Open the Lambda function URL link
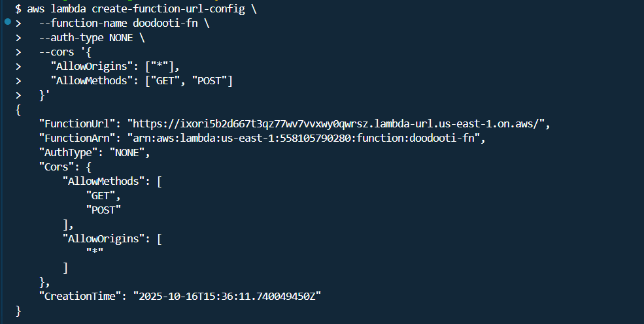Image resolution: width=644 pixels, height=324 pixels. (x=339, y=123)
